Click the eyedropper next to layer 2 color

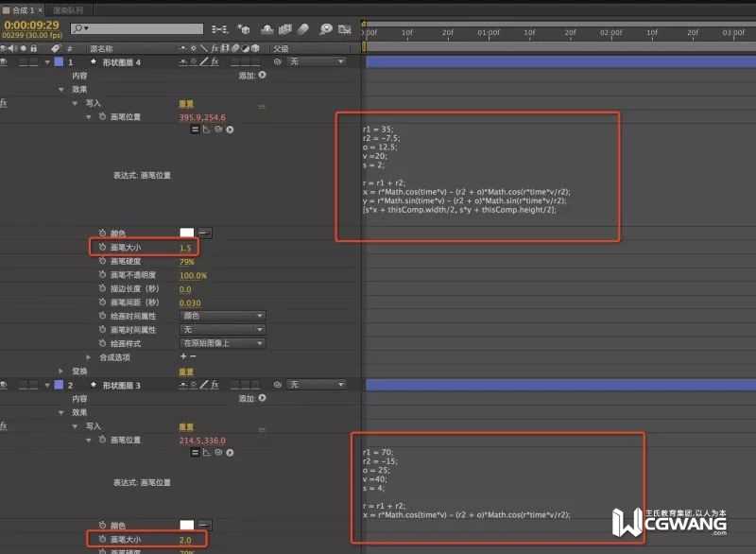pyautogui.click(x=205, y=525)
